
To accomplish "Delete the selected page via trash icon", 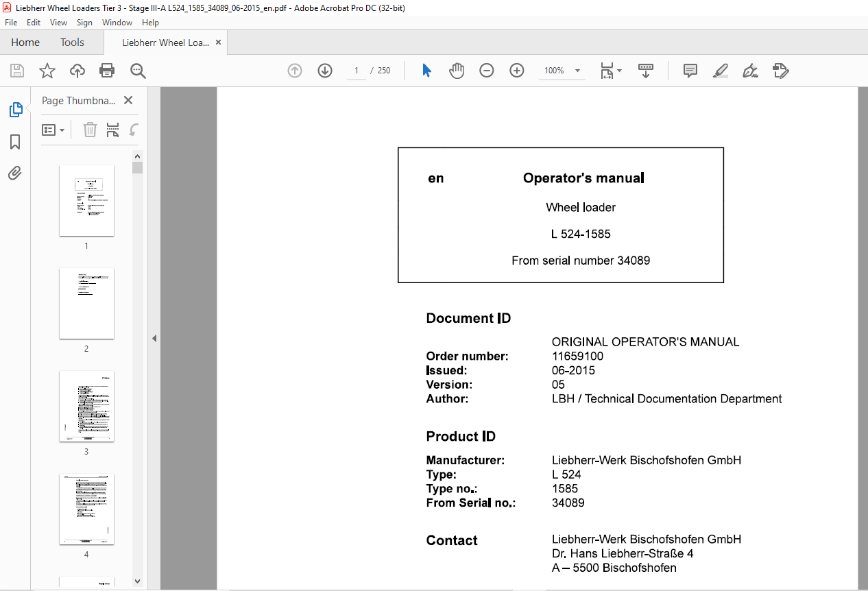I will (90, 130).
